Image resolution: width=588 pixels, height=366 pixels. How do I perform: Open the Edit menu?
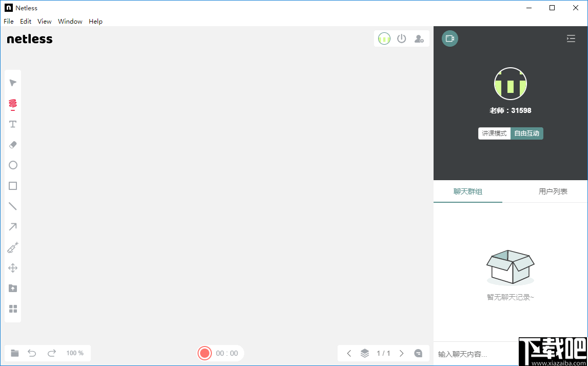[26, 22]
